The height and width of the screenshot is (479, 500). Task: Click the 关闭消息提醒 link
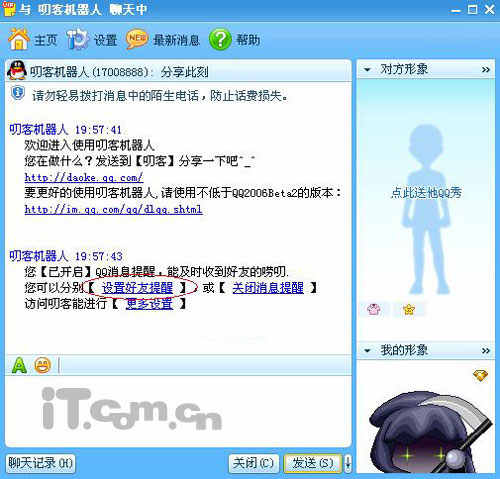coord(268,288)
